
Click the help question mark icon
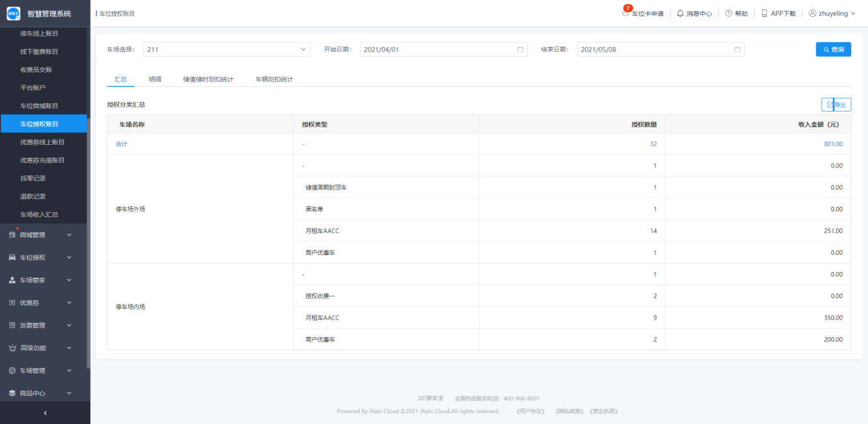pyautogui.click(x=729, y=13)
